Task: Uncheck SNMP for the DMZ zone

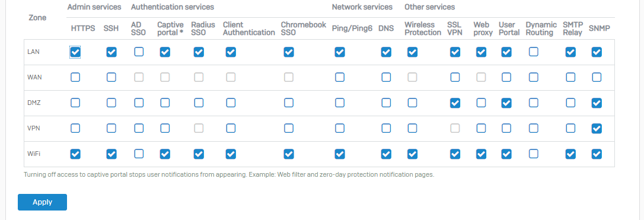Action: (597, 103)
